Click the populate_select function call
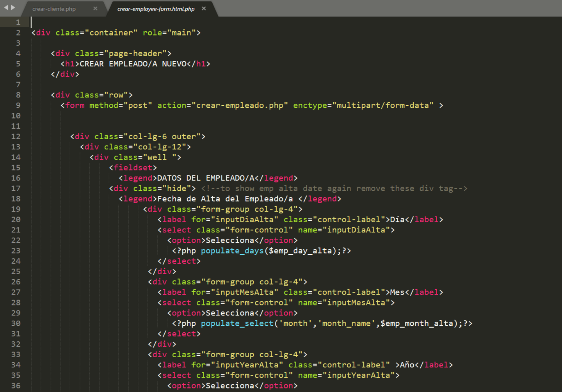 coord(237,323)
